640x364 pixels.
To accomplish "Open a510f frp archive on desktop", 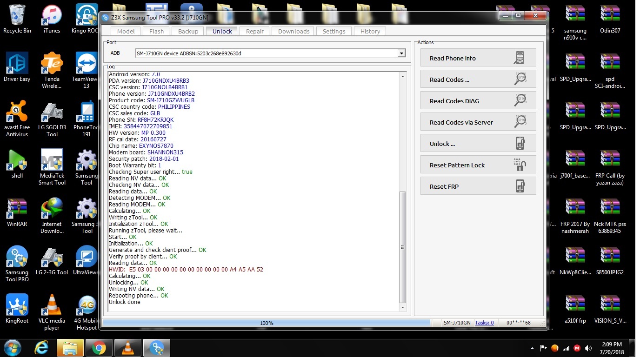I will pos(575,310).
